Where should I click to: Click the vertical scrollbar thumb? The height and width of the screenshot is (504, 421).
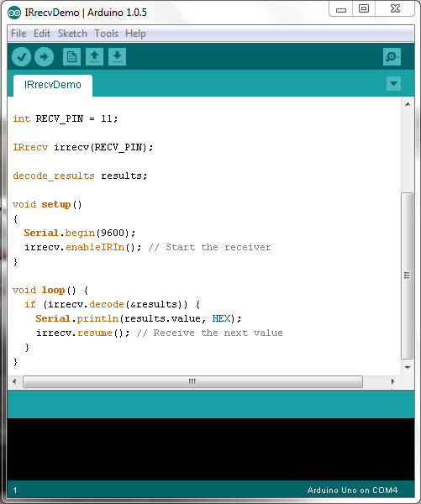click(408, 276)
